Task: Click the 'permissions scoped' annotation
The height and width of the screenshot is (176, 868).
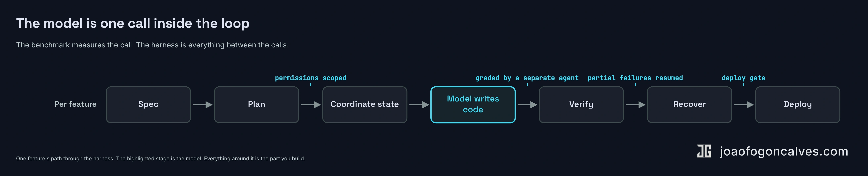Action: click(x=311, y=78)
